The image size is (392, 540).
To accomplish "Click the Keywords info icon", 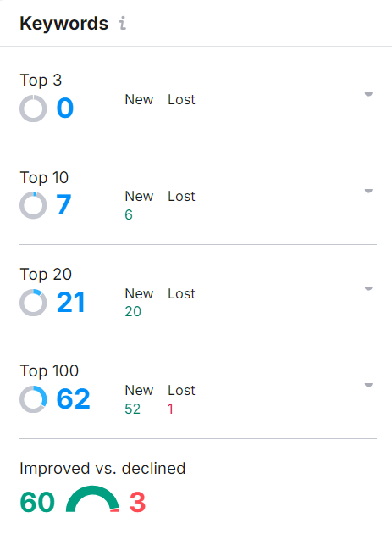I will pyautogui.click(x=123, y=24).
